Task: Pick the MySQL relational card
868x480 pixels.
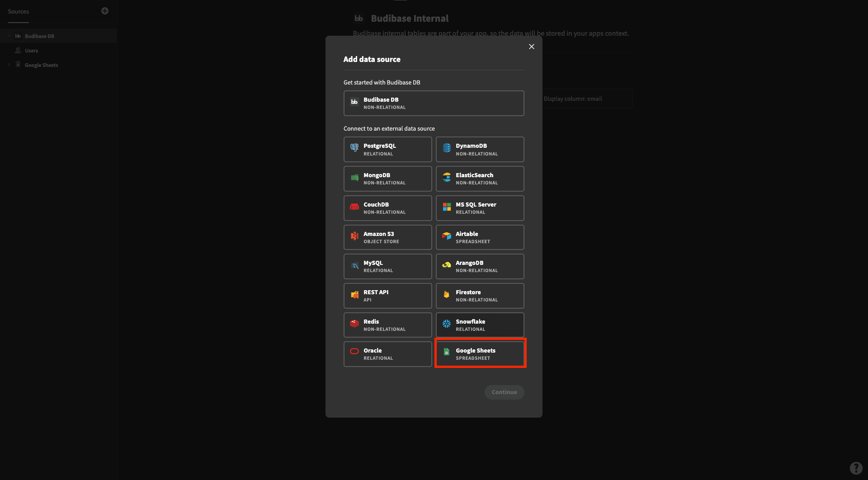Action: (388, 266)
